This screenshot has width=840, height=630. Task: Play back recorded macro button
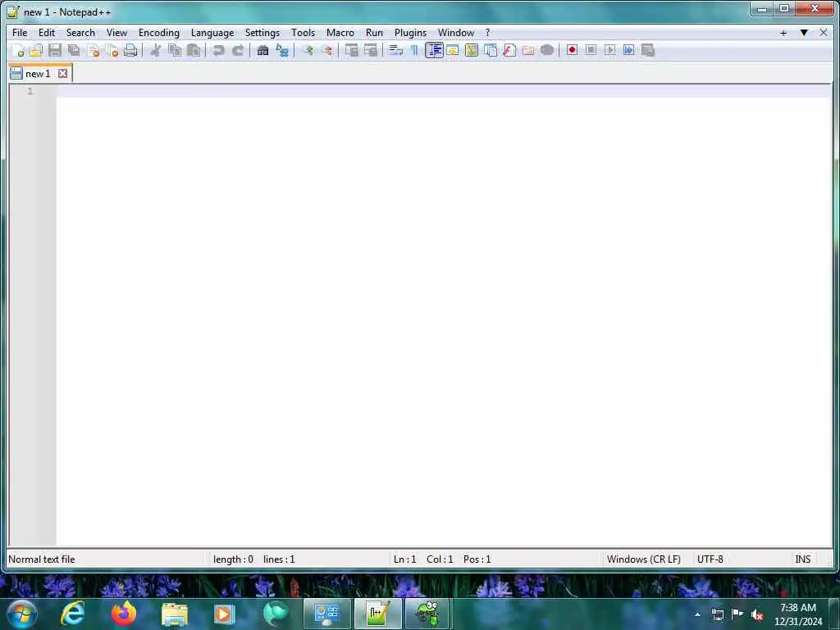[609, 50]
